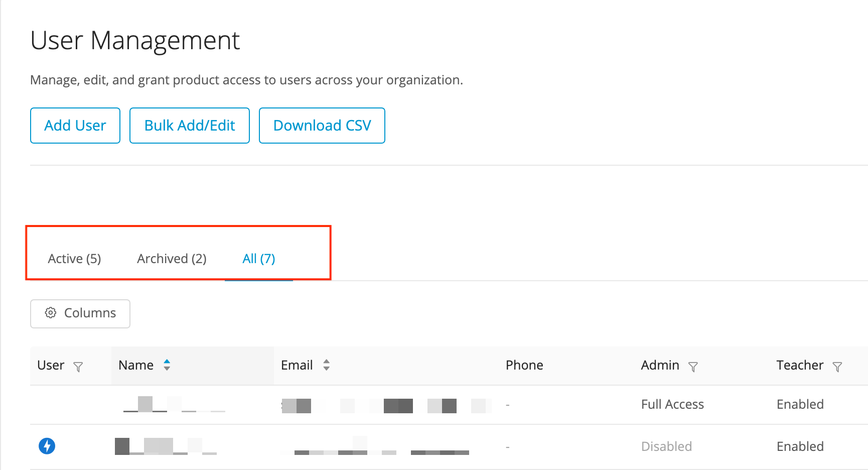The width and height of the screenshot is (868, 470).
Task: Open the Admin column filter
Action: point(693,367)
